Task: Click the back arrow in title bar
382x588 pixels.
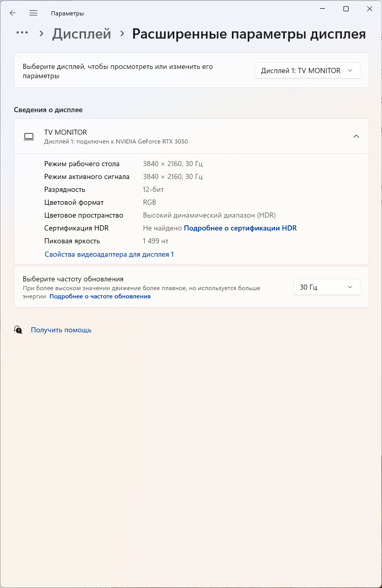Action: [x=13, y=13]
